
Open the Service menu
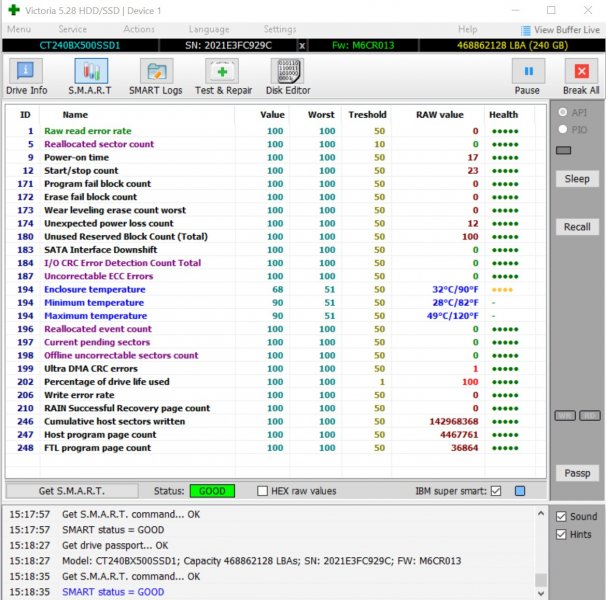coord(73,30)
